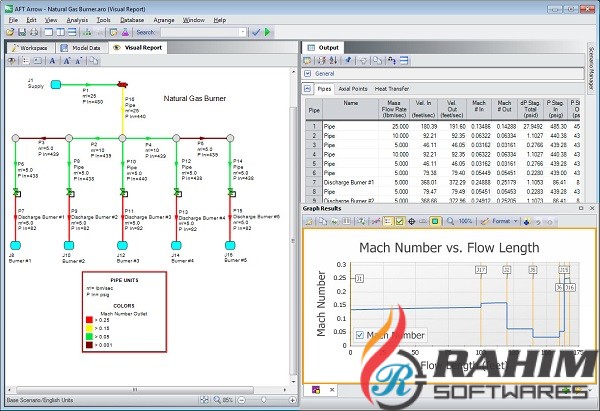Viewport: 600px width, 411px height.
Task: Click the zoom magnifier in the status bar
Action: tap(217, 400)
